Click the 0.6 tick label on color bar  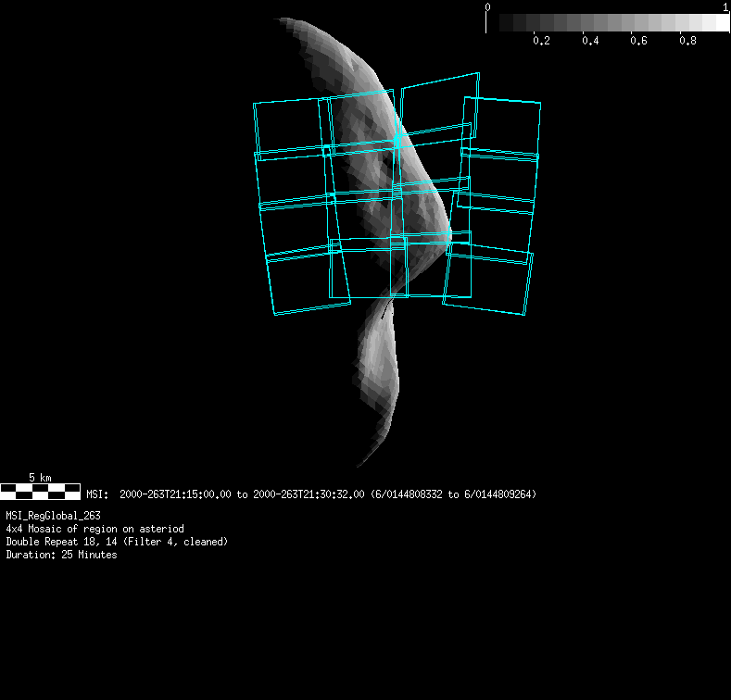point(638,42)
